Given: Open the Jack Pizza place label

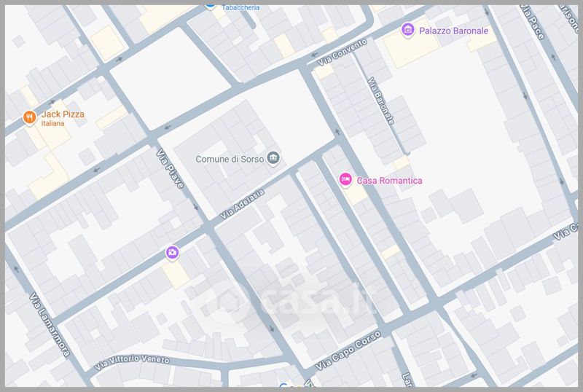Looking at the screenshot, I should click(63, 114).
